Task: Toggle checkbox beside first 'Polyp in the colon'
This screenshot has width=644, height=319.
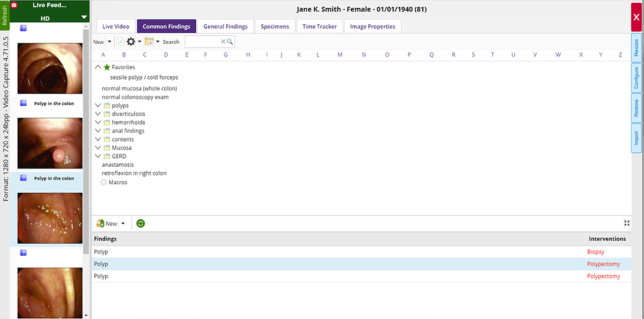Action: pyautogui.click(x=23, y=103)
